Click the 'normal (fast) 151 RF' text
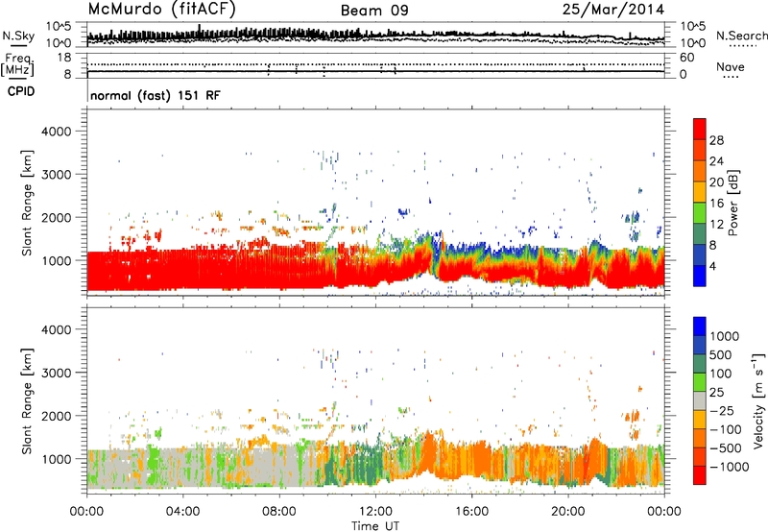The height and width of the screenshot is (532, 768). (x=156, y=95)
